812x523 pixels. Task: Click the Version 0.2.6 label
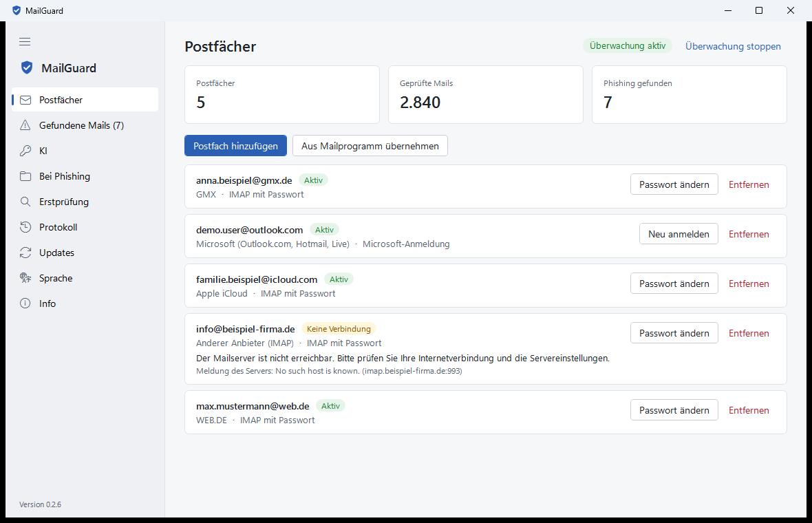(41, 504)
